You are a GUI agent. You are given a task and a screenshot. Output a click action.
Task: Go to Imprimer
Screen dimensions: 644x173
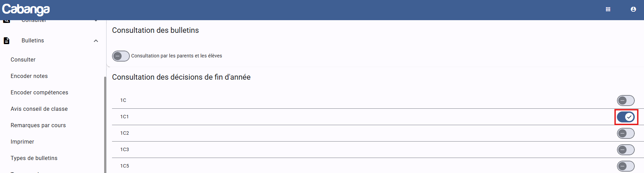(22, 142)
